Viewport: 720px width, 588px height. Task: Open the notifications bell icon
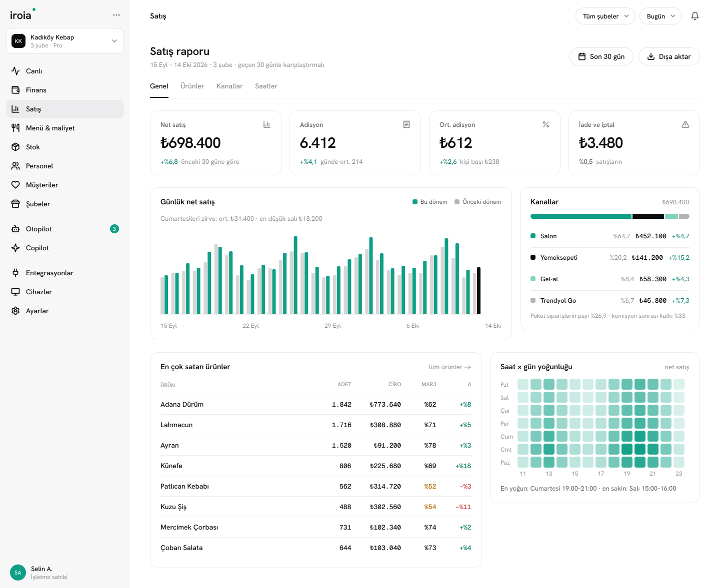(x=695, y=16)
